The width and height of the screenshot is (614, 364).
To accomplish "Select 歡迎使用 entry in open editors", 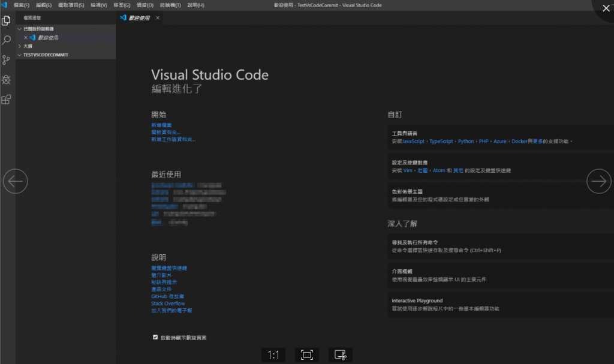I will 48,38.
